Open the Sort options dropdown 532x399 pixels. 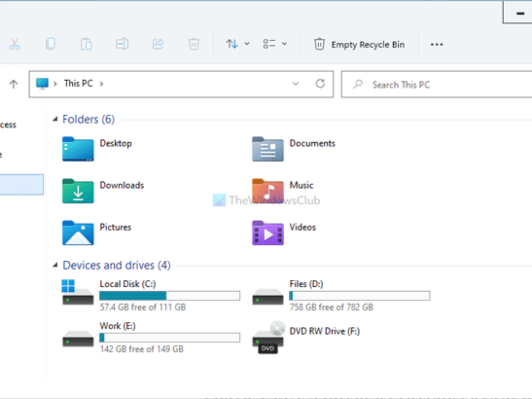(238, 44)
